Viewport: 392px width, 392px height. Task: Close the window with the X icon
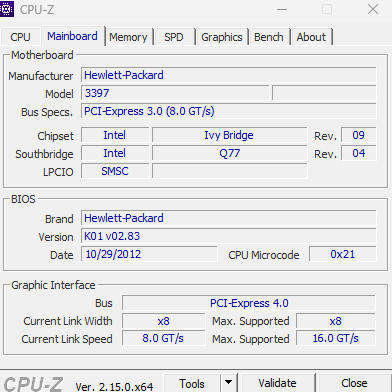(373, 9)
